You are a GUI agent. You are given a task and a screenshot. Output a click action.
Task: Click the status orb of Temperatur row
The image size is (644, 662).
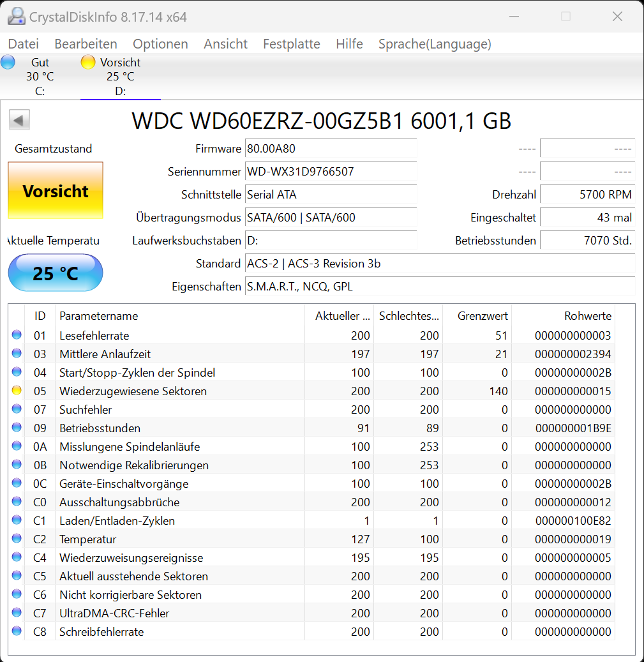17,538
